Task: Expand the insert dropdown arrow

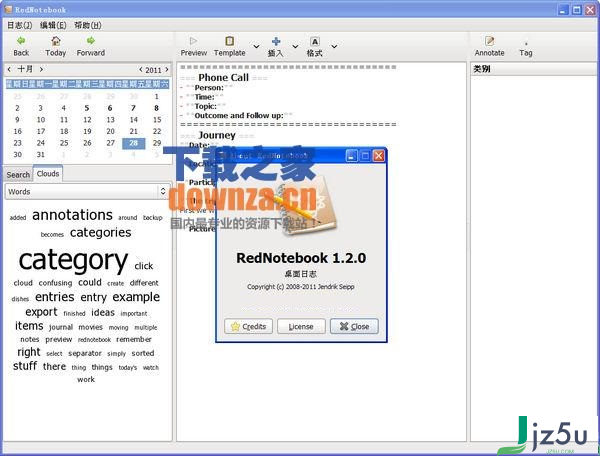Action: 295,47
